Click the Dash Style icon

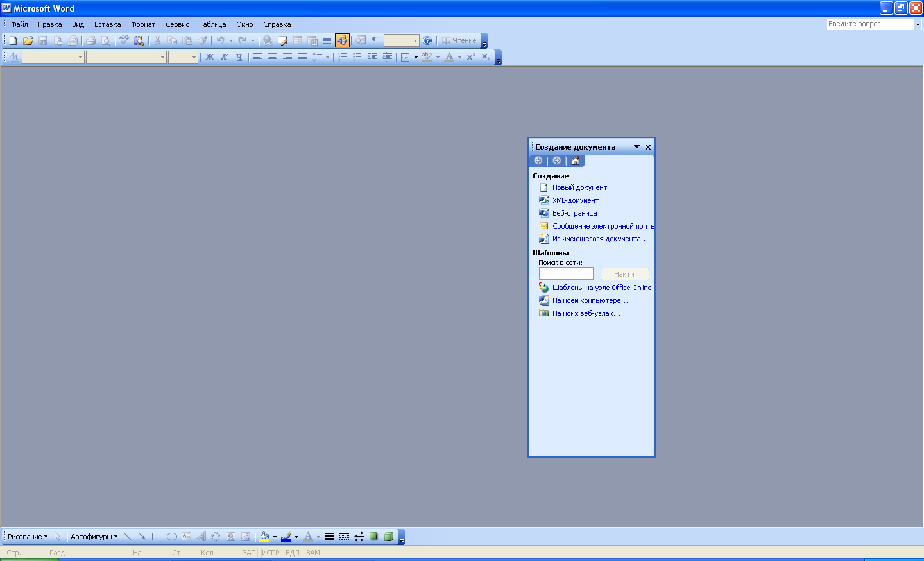[344, 537]
